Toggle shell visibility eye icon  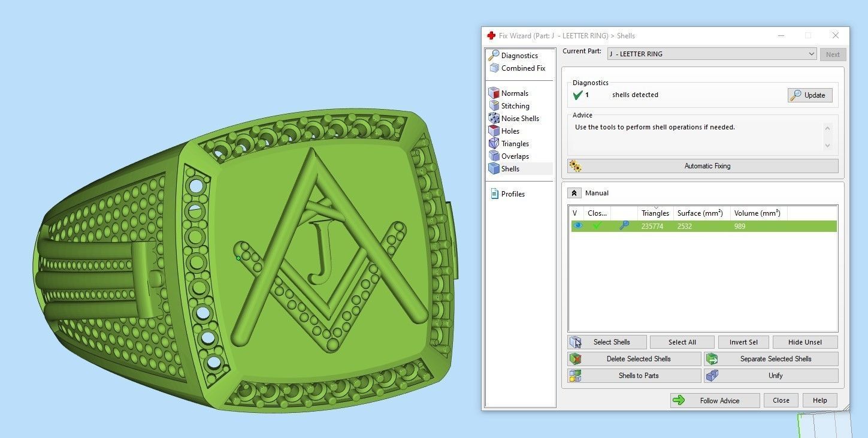[577, 226]
